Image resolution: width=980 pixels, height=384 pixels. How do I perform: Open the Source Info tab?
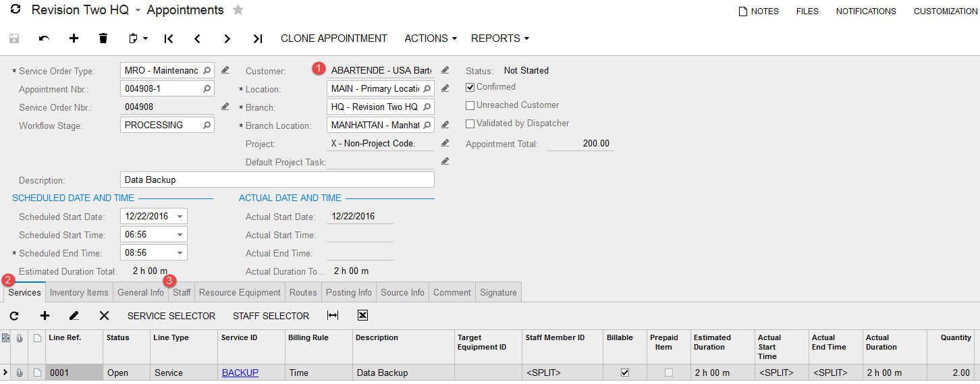click(403, 292)
